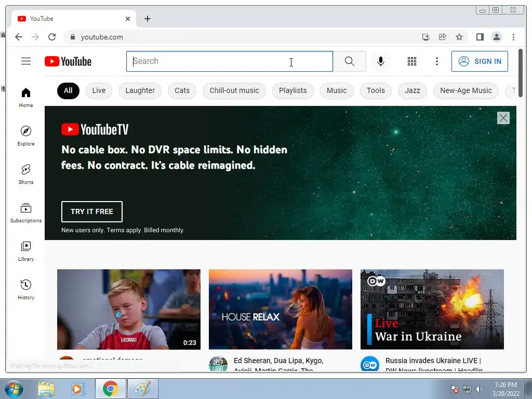View site info via lock icon
The width and height of the screenshot is (532, 399).
[x=73, y=37]
